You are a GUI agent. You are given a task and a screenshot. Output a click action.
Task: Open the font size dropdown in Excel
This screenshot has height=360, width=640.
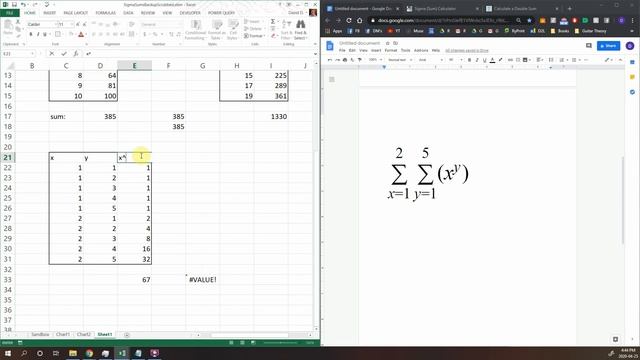[72, 24]
